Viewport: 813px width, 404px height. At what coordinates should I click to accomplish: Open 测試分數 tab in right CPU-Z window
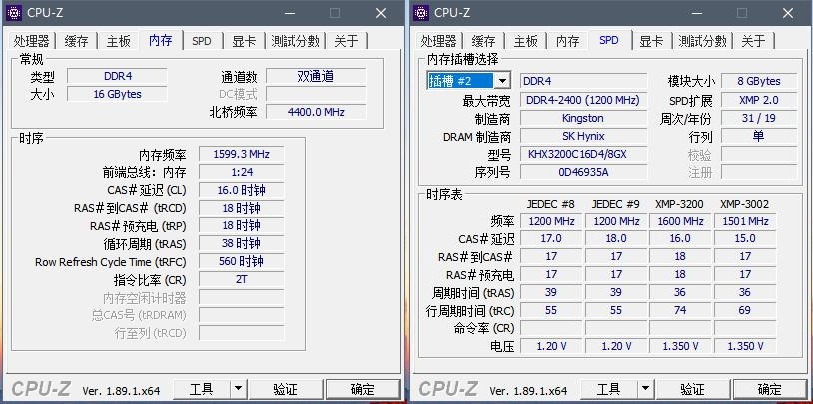(x=703, y=41)
